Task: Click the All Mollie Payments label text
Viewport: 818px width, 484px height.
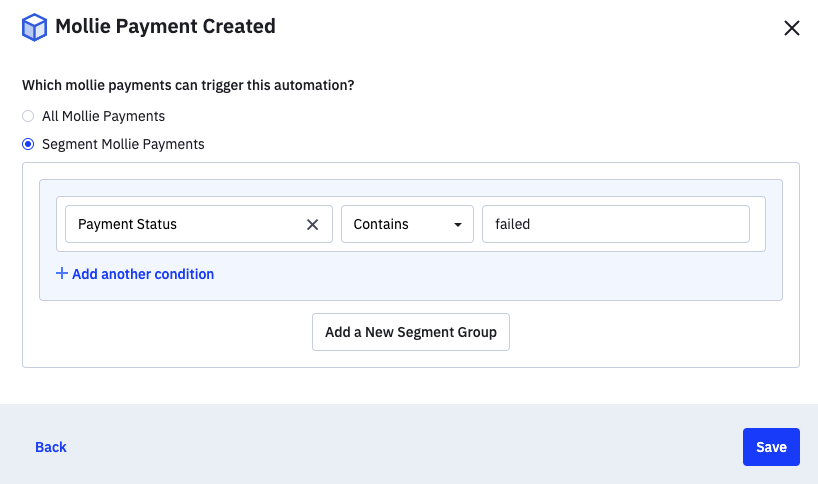Action: pos(103,116)
